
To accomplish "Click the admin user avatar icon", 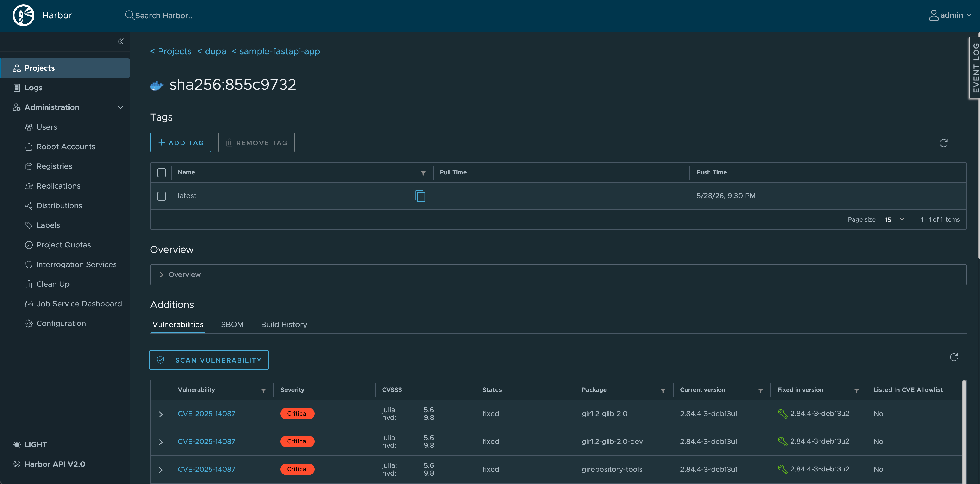I will (x=934, y=15).
